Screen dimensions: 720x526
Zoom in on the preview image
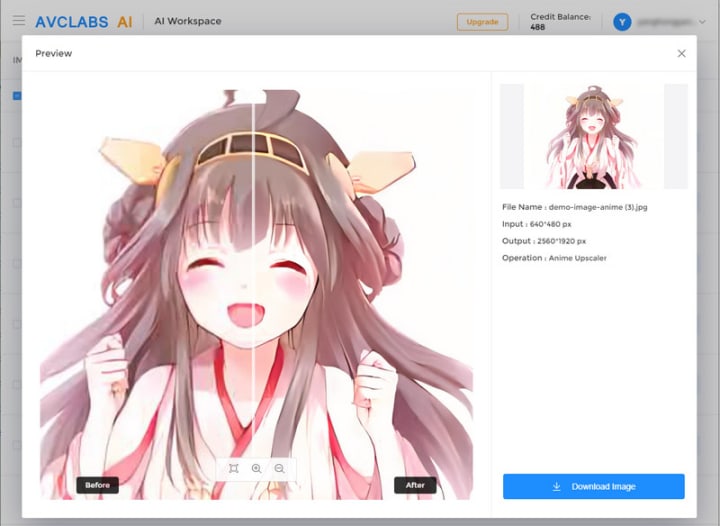(257, 468)
